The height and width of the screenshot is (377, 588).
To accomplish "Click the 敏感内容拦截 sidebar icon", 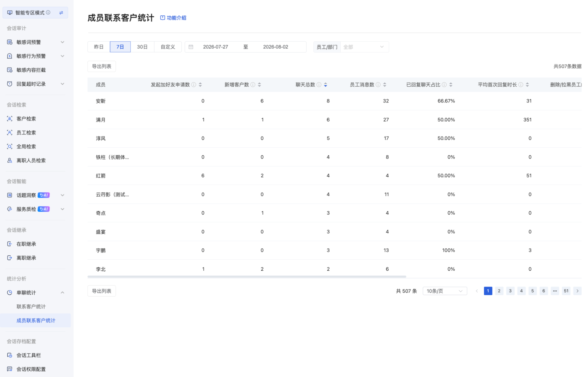I will pos(9,70).
